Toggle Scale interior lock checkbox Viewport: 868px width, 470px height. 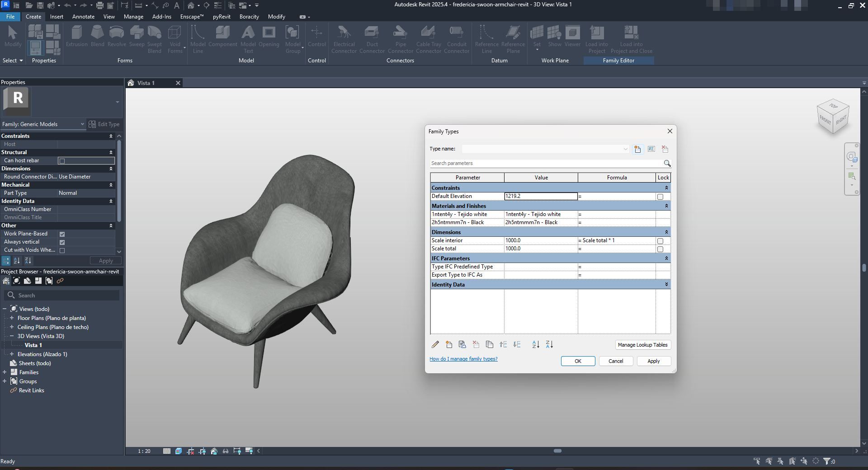point(660,241)
